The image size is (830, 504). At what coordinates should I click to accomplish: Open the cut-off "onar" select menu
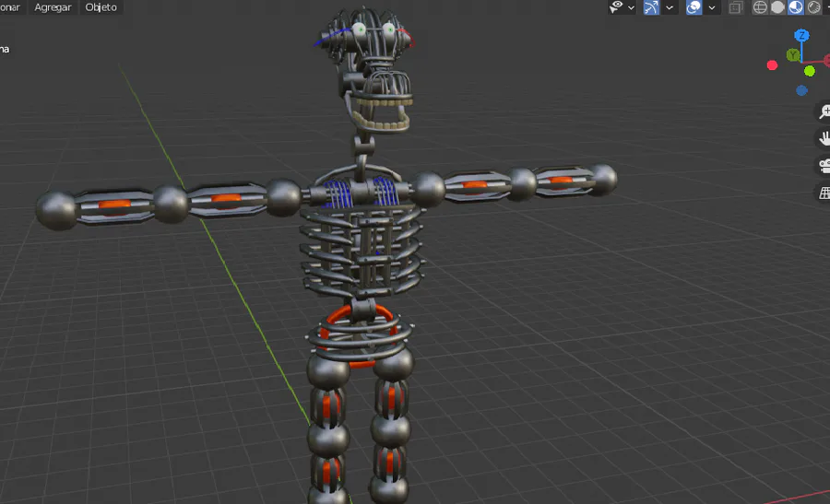[10, 7]
